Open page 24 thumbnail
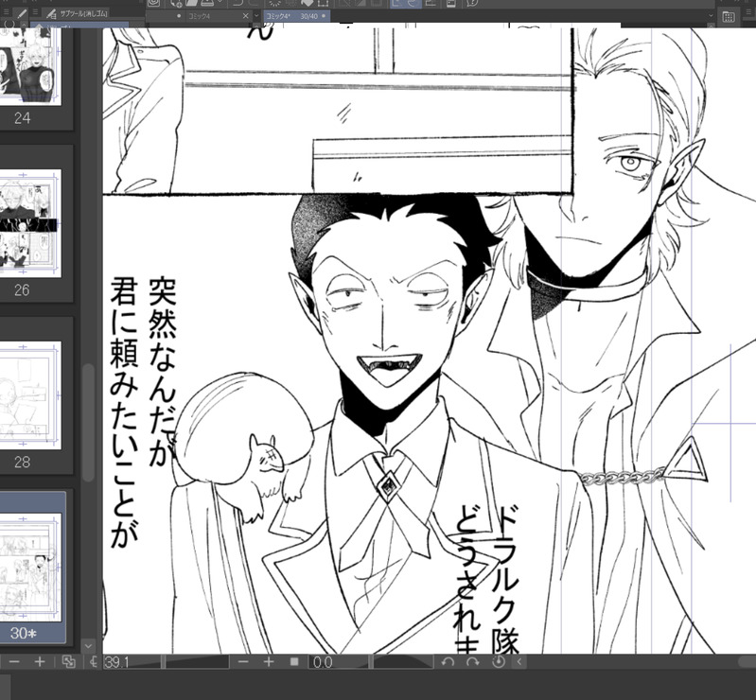The height and width of the screenshot is (700, 756). pyautogui.click(x=30, y=65)
